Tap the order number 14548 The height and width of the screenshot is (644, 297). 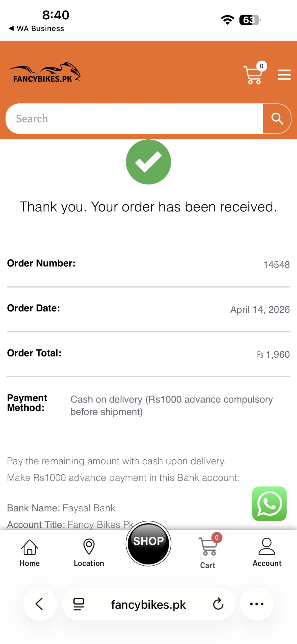click(276, 264)
